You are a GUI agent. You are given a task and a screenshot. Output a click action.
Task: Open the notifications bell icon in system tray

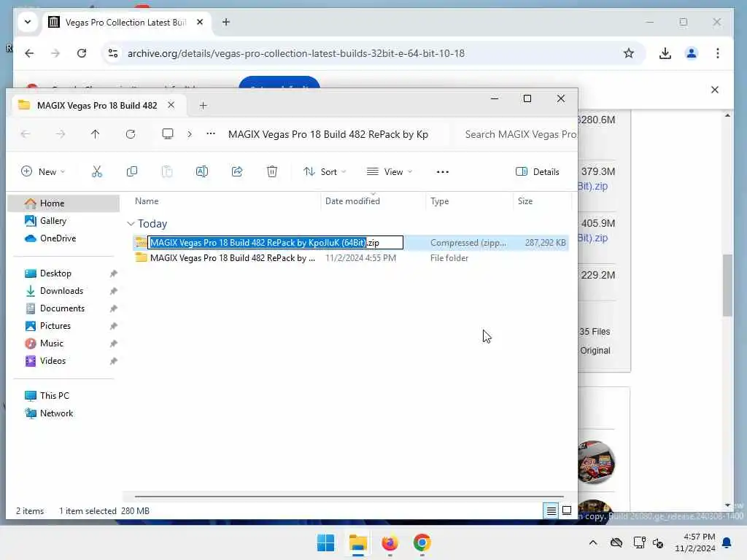(727, 542)
